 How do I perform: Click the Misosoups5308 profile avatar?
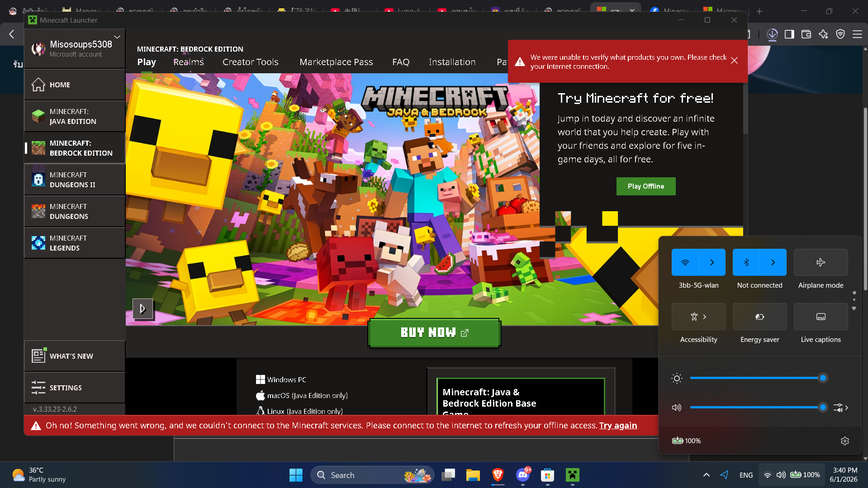click(x=38, y=48)
